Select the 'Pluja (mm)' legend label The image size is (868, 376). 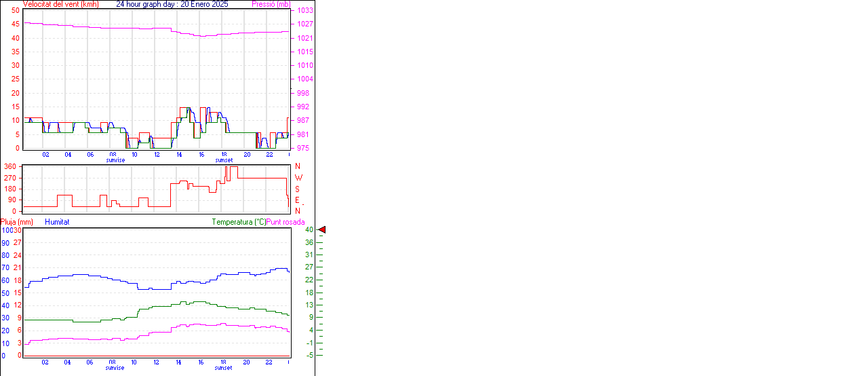tap(17, 222)
